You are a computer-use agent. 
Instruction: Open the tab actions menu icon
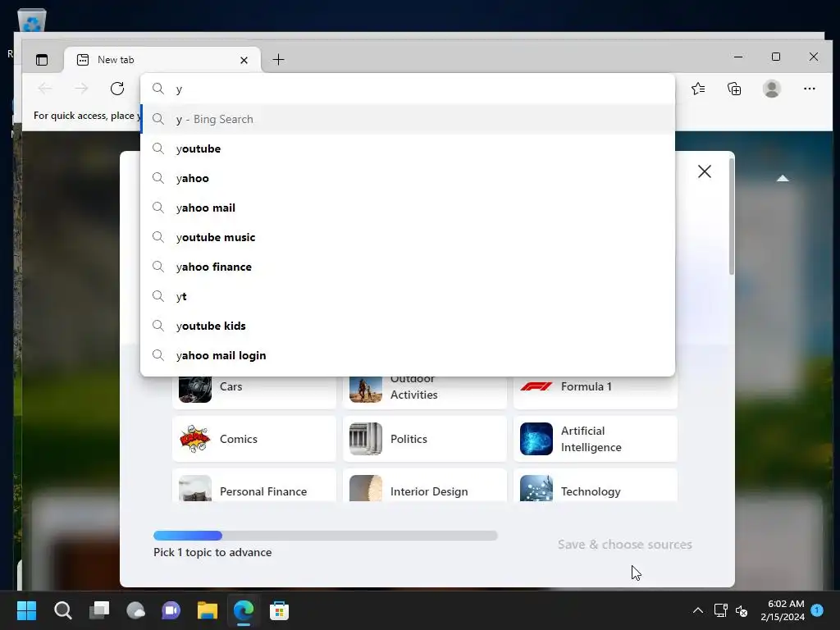tap(42, 59)
